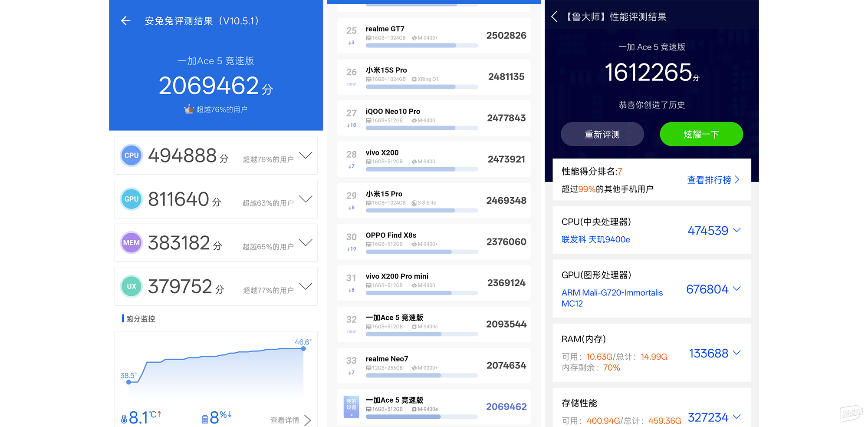Select rank 32 一加Ace 5 竞速版 row

[x=434, y=324]
